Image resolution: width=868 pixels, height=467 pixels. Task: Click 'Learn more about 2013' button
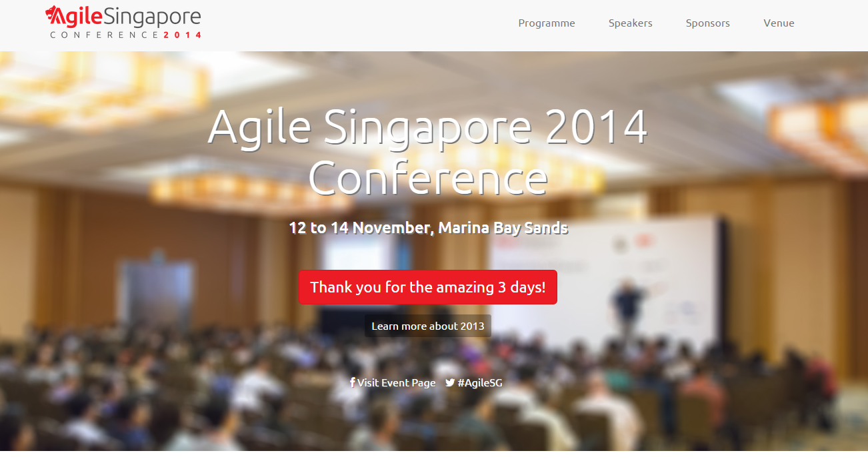pyautogui.click(x=427, y=326)
